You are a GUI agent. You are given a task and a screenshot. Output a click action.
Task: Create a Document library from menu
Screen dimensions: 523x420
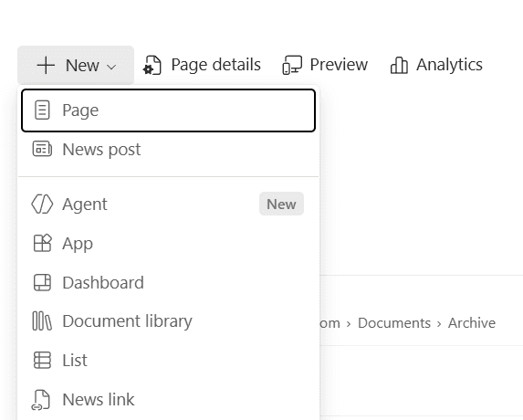click(x=169, y=320)
